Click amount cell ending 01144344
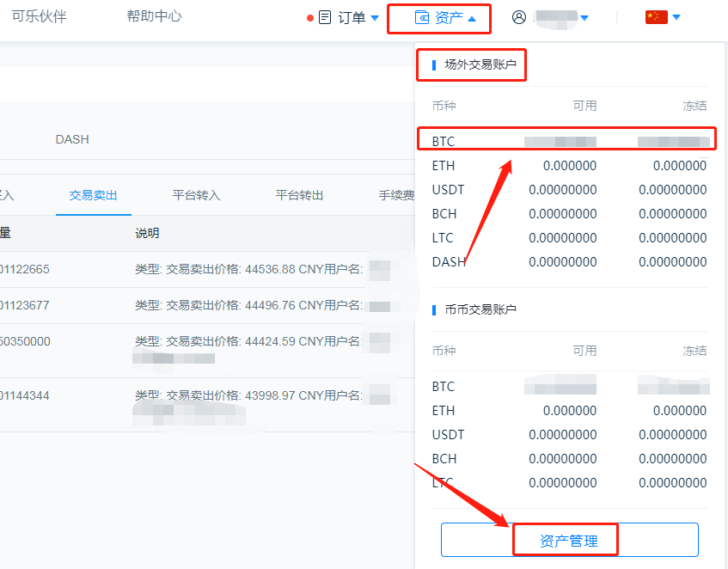The height and width of the screenshot is (569, 728). (x=25, y=395)
